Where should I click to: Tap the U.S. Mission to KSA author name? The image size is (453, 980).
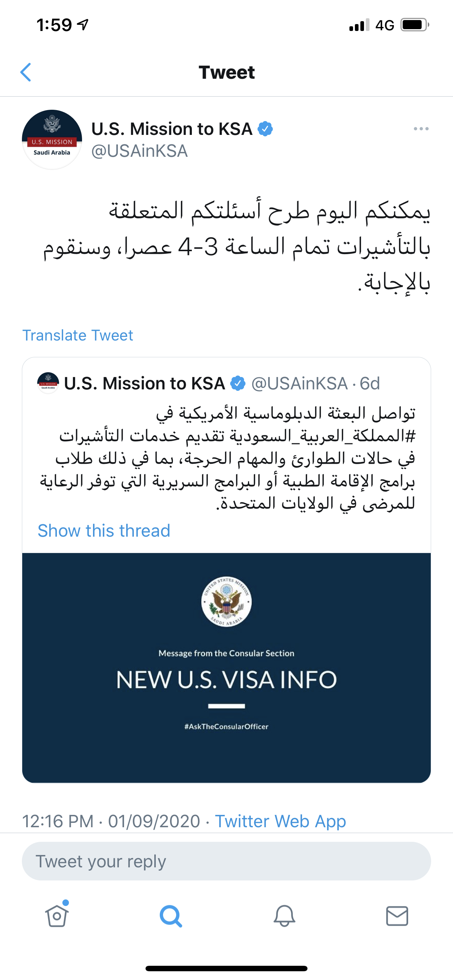pyautogui.click(x=172, y=129)
